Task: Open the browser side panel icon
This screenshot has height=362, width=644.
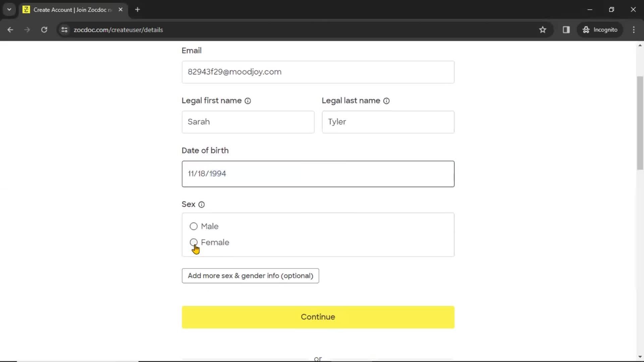Action: coord(566,30)
